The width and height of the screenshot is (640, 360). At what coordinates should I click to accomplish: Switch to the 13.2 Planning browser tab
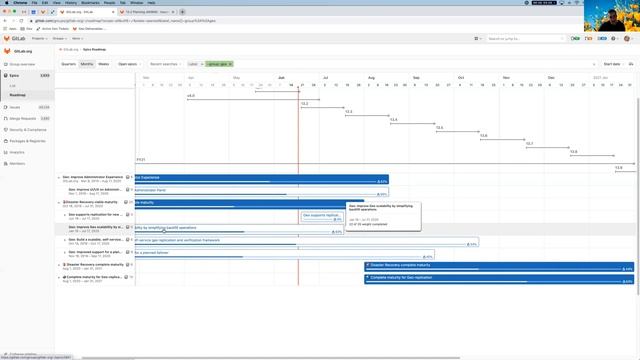point(147,12)
